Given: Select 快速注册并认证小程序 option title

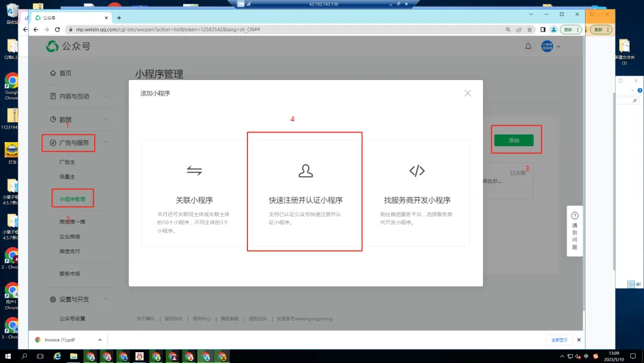Looking at the screenshot, I should [x=305, y=200].
